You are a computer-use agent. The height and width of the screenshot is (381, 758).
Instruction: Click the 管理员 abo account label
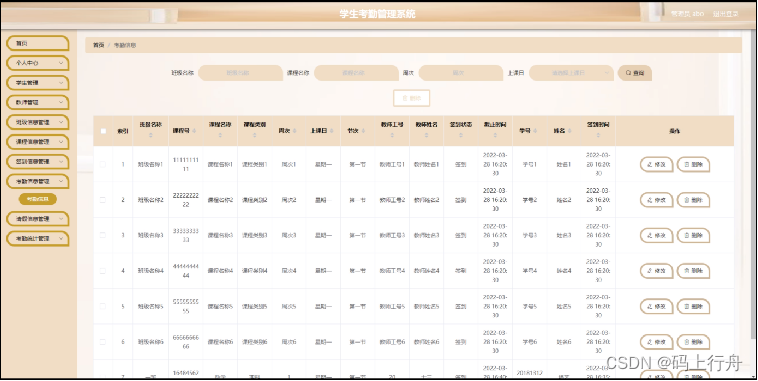(x=687, y=14)
